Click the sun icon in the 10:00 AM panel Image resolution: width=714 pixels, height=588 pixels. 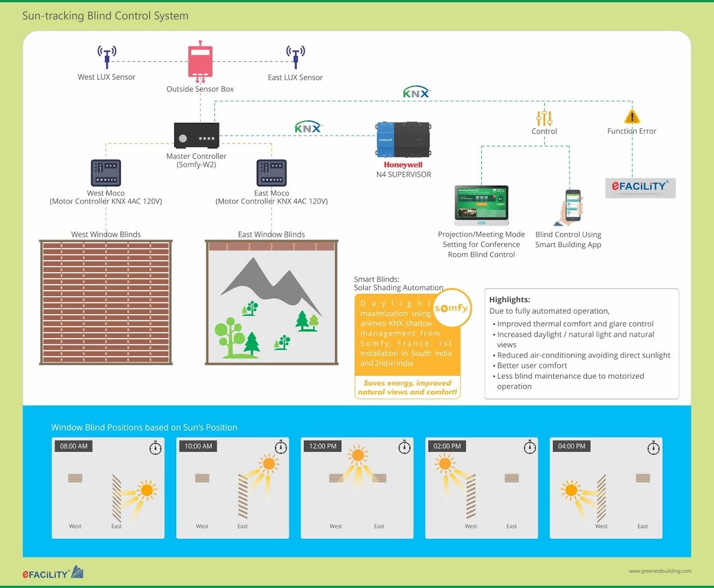coord(269,463)
